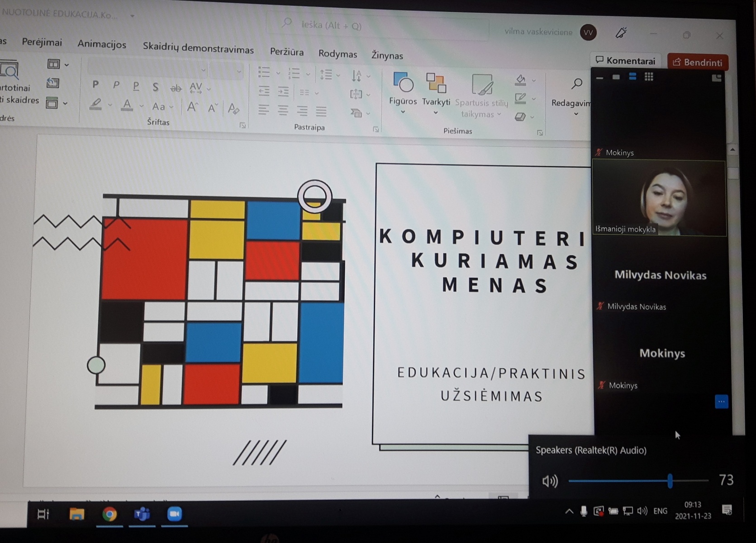This screenshot has height=543, width=756.
Task: Open the font size combo box
Action: pyautogui.click(x=227, y=71)
